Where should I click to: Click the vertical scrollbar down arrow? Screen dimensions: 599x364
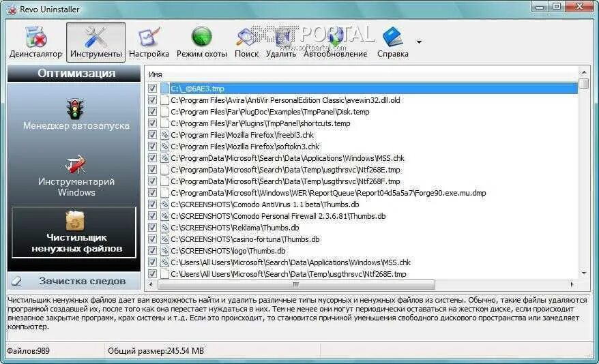(x=584, y=273)
